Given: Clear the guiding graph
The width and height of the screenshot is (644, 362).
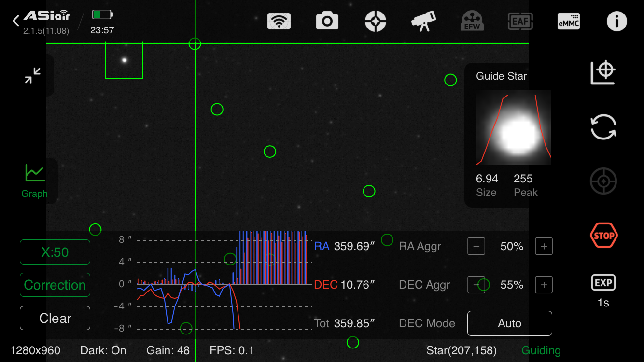Looking at the screenshot, I should (55, 318).
